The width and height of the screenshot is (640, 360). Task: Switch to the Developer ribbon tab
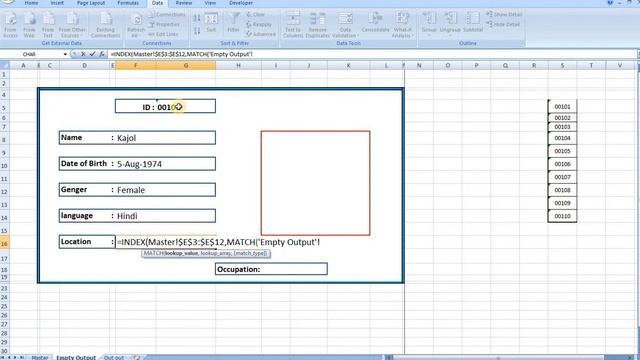[x=241, y=3]
